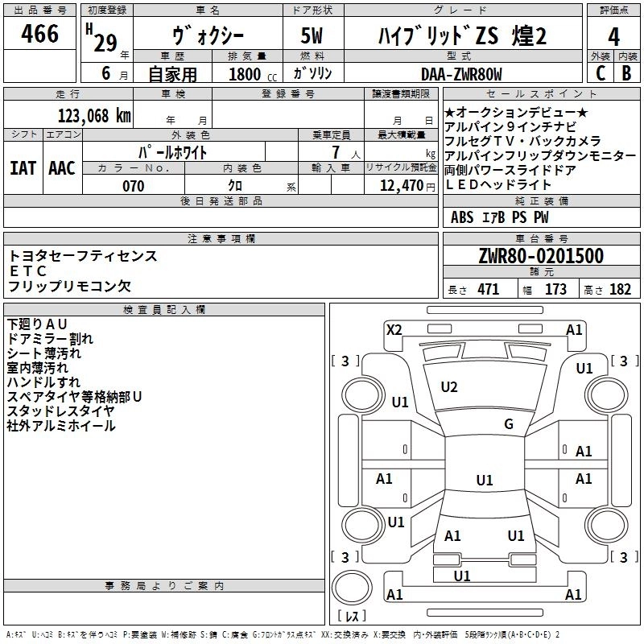Select the history value 自家用
644x644 pixels.
click(173, 74)
